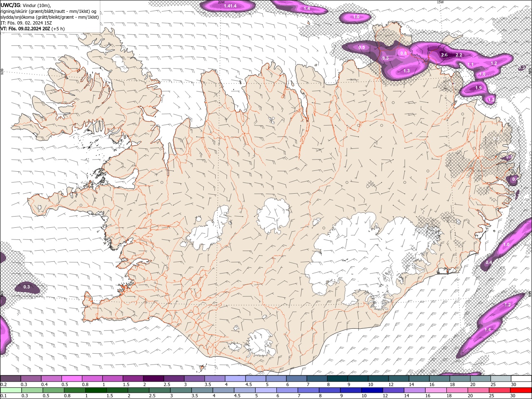Select the light pink swatch between 16 and 18, bottom row
Screen dimensions: 532x399
tap(436, 390)
